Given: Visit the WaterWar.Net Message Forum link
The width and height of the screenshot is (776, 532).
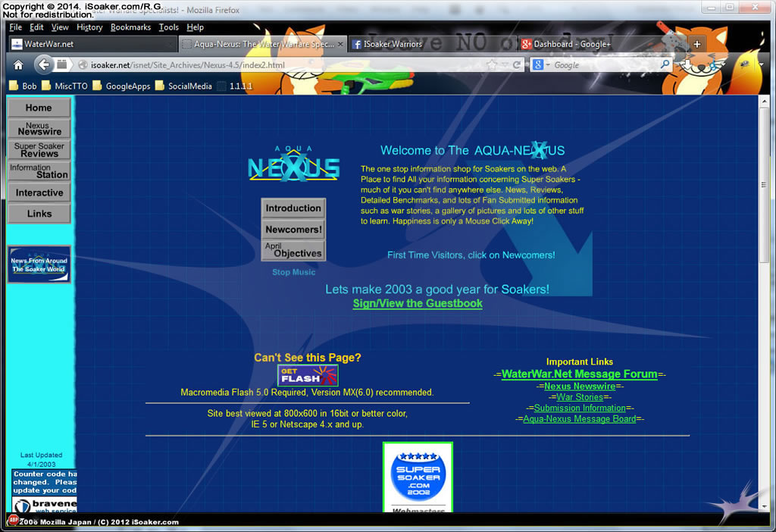Looking at the screenshot, I should pyautogui.click(x=580, y=374).
